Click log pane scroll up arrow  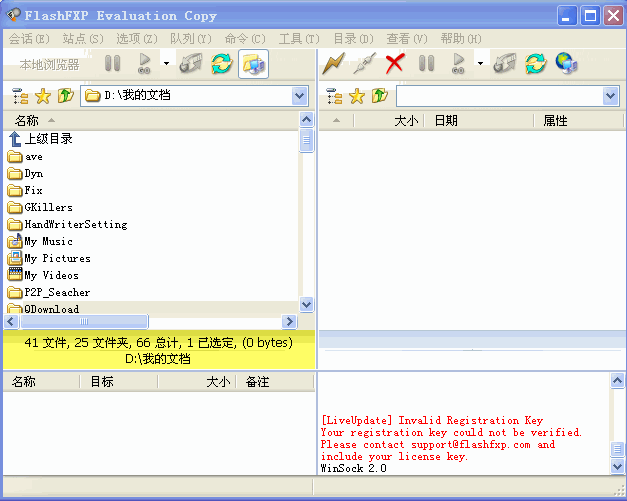[617, 380]
